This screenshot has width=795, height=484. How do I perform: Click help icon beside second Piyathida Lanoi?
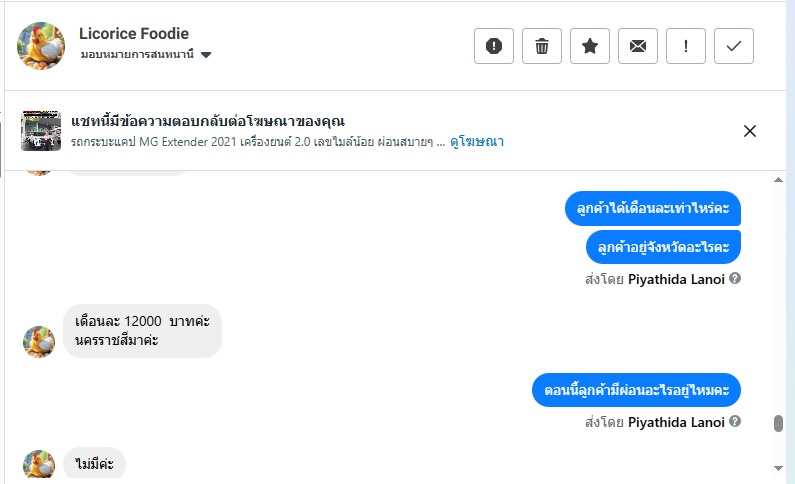click(x=736, y=422)
